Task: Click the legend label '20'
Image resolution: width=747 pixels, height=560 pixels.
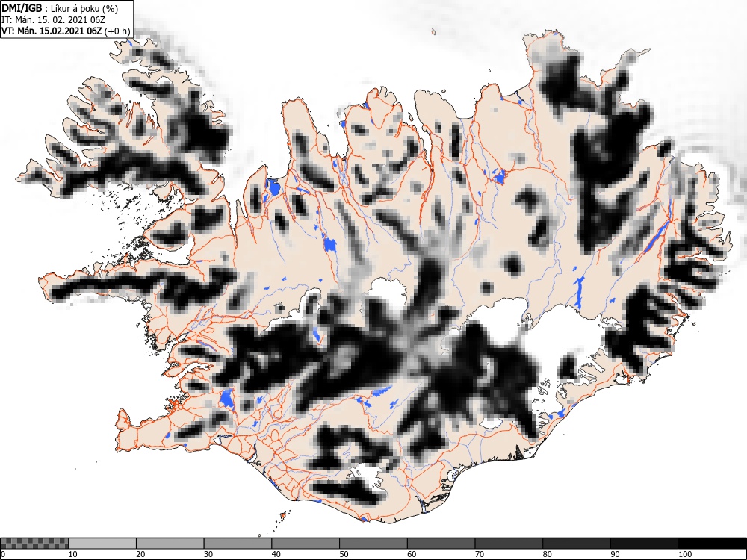Action: pos(140,554)
